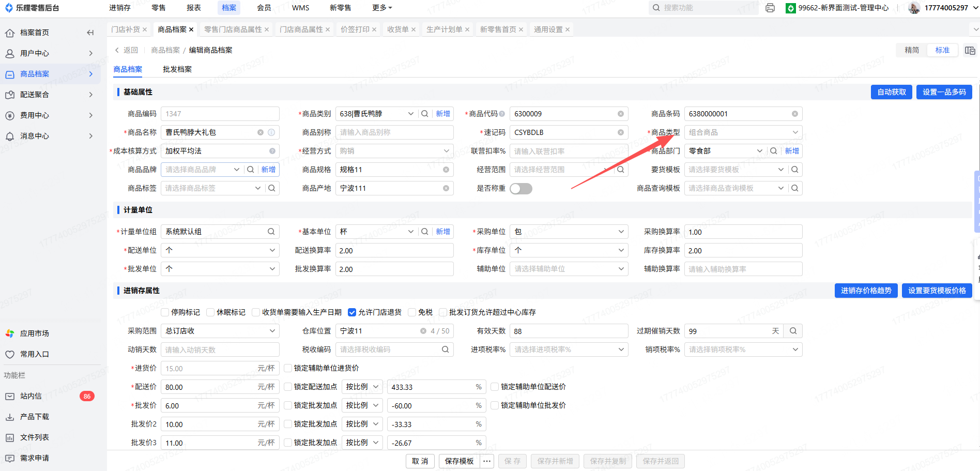This screenshot has height=471, width=980.
Task: Click the 进销存价格趋势 button
Action: tap(866, 291)
